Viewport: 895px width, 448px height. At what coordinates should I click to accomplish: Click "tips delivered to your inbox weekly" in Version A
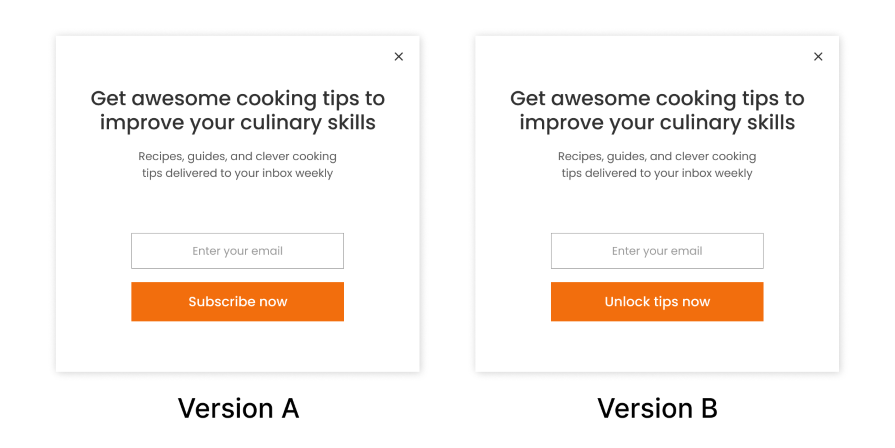(x=237, y=173)
